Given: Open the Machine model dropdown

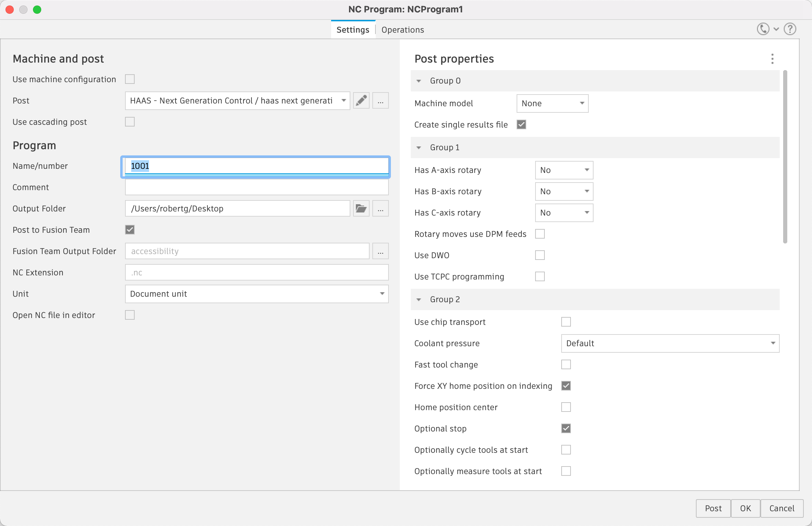Looking at the screenshot, I should [552, 103].
